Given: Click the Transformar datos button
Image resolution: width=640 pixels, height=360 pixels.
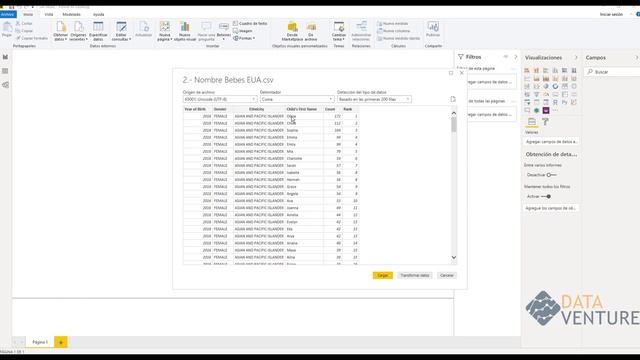Looking at the screenshot, I should (x=414, y=276).
